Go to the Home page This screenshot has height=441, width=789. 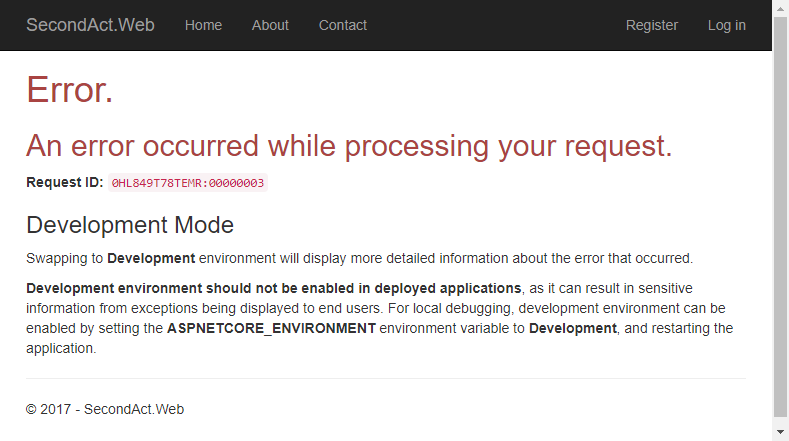(203, 25)
